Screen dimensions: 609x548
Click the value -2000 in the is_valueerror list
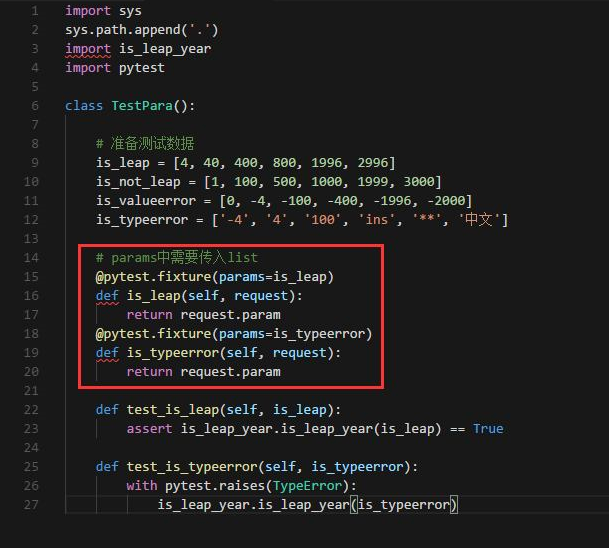click(x=446, y=201)
